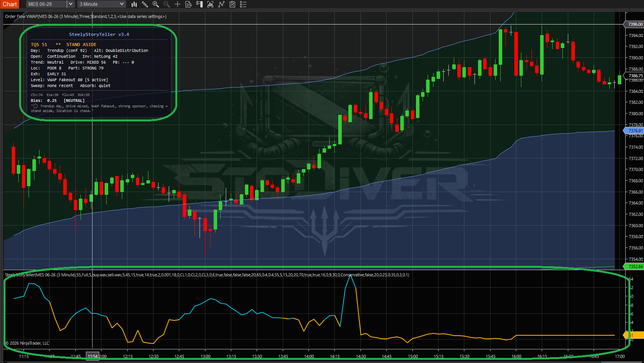Image resolution: width=644 pixels, height=363 pixels.
Task: Click the Ctx:74 sub-score text
Action: (37, 95)
